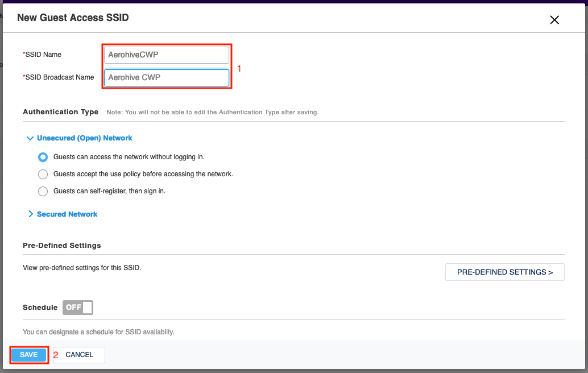Click the authentication type note text
Image resolution: width=588 pixels, height=373 pixels.
[x=213, y=112]
